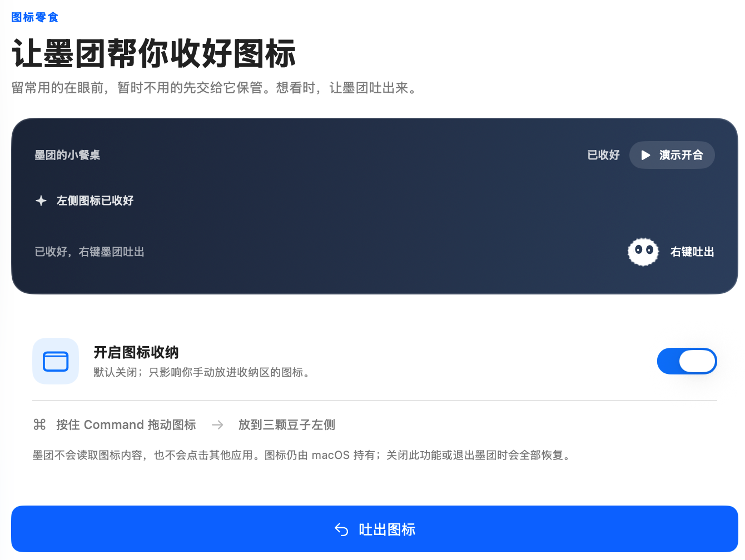This screenshot has width=745, height=560.
Task: Click the 吐出图标 blue button
Action: tap(375, 529)
